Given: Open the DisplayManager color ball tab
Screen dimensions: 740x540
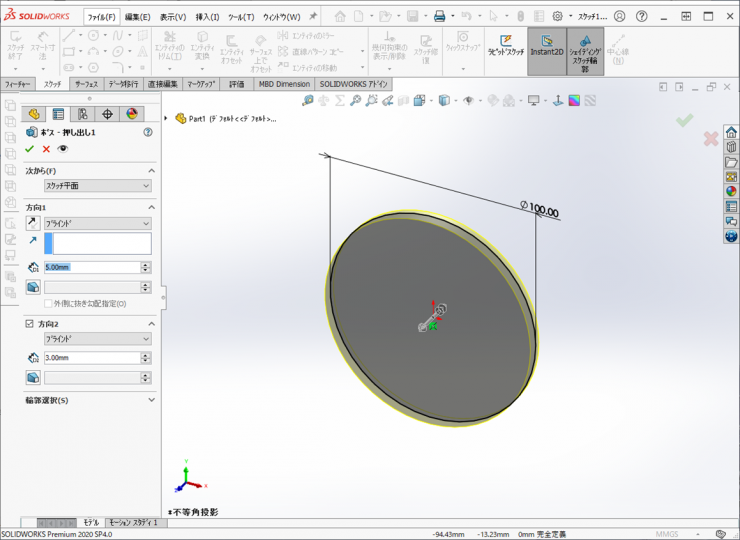Looking at the screenshot, I should click(x=131, y=114).
